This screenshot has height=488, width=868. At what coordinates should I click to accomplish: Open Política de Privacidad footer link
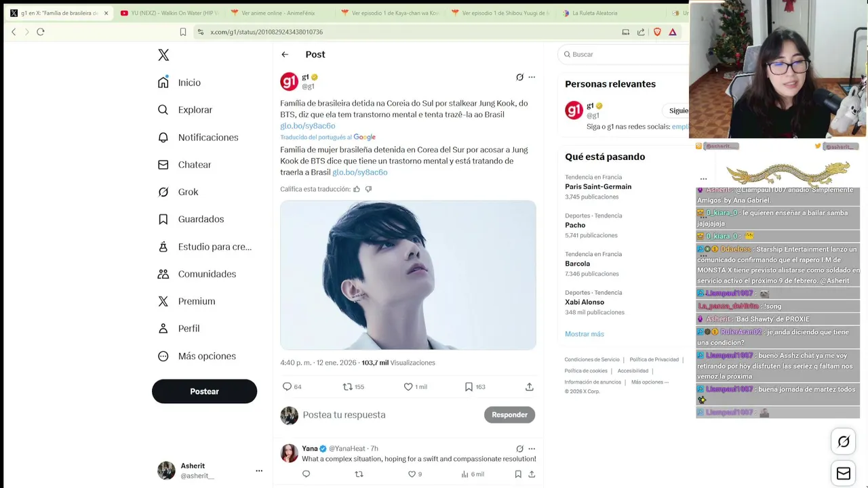(x=654, y=360)
